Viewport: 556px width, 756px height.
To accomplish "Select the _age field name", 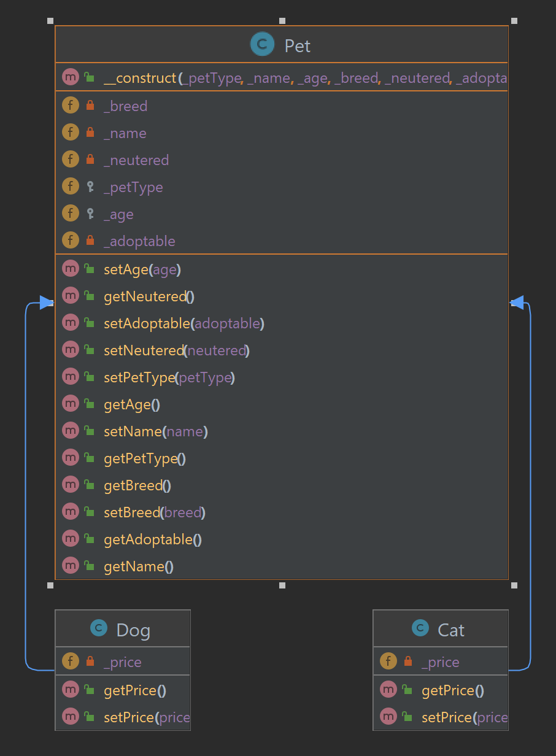I will pos(118,215).
